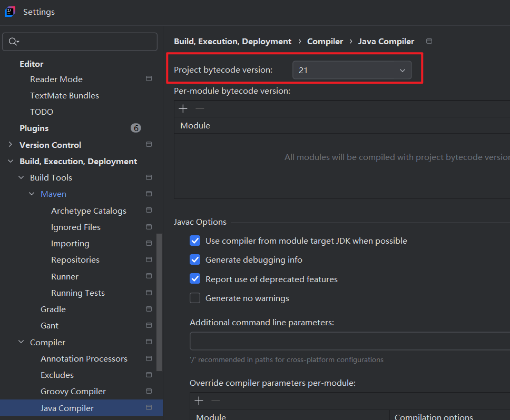Open Gradle settings page

point(53,309)
